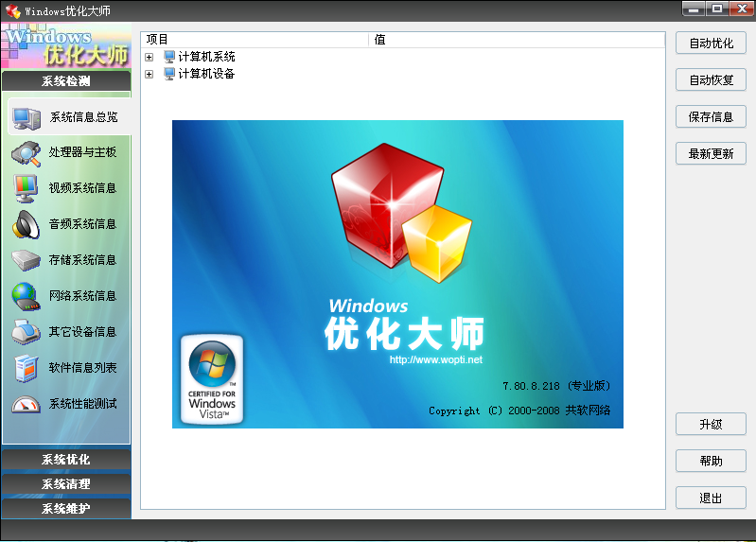Image resolution: width=756 pixels, height=542 pixels.
Task: Click the 自动优化 button
Action: coord(711,44)
